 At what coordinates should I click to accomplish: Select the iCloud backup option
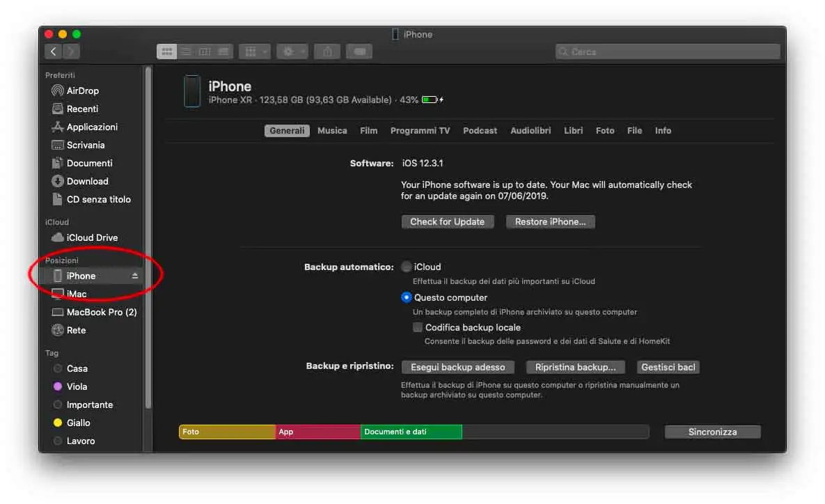pyautogui.click(x=406, y=266)
